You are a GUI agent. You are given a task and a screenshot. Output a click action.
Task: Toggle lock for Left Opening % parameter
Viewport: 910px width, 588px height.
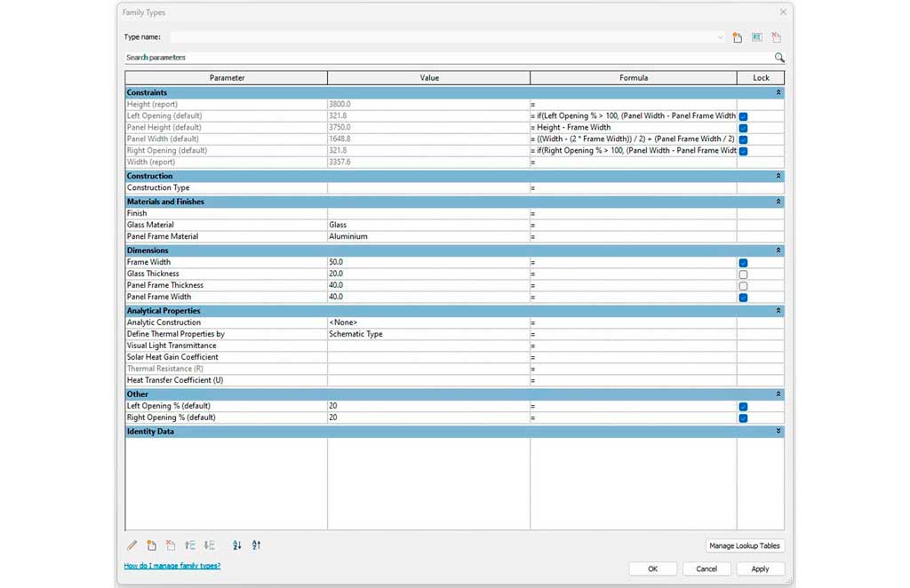tap(743, 407)
